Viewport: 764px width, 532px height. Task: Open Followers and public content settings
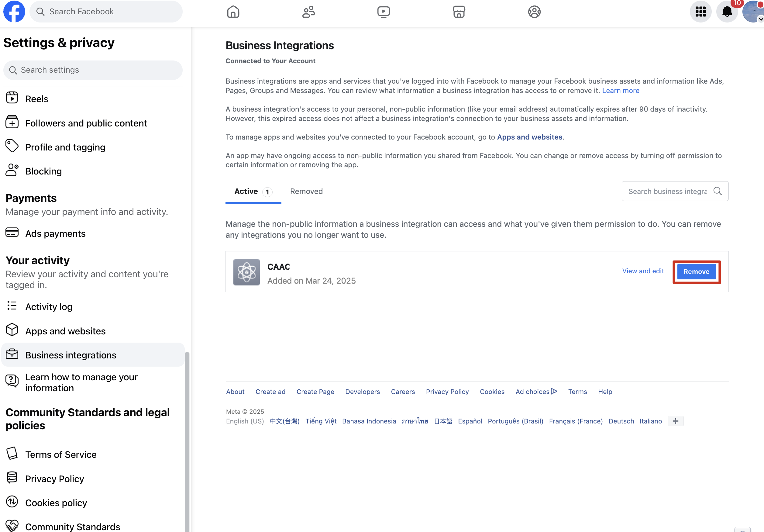[93, 123]
